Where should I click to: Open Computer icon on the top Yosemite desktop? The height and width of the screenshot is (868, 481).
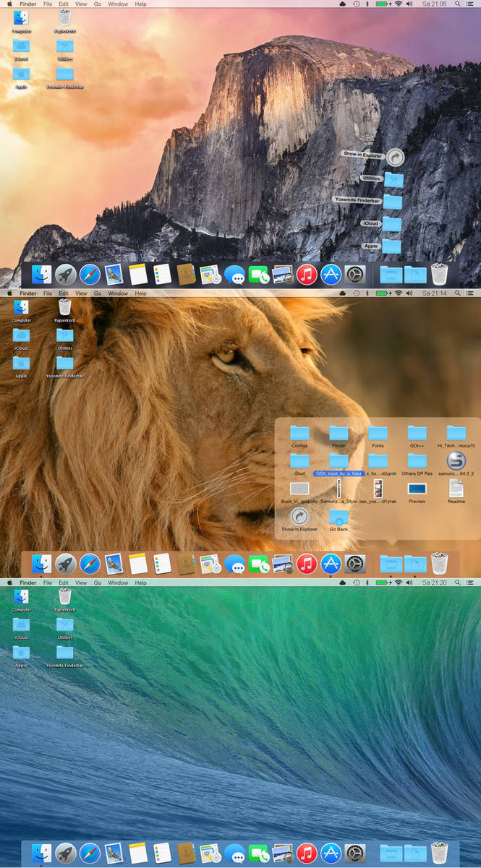21,18
